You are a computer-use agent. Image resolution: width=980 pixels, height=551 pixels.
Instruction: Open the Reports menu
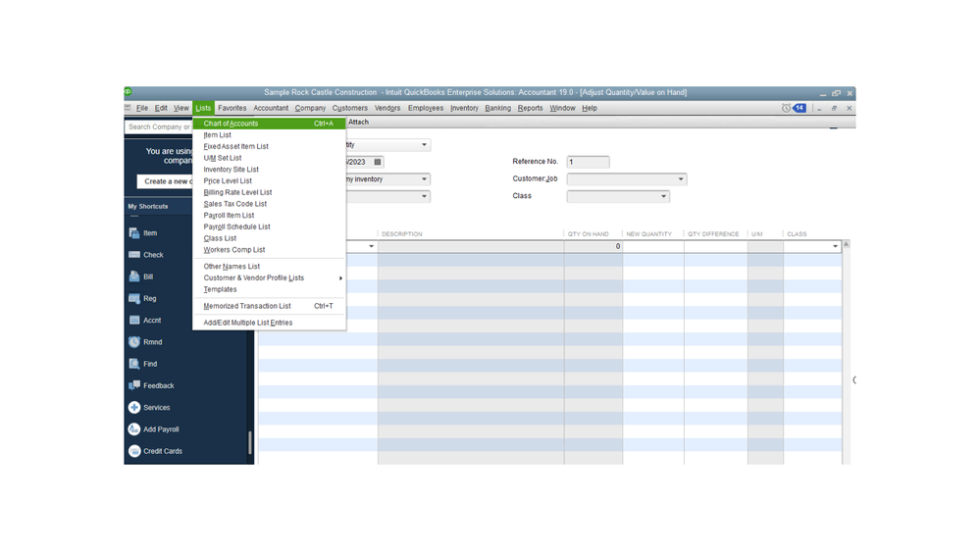[x=530, y=108]
